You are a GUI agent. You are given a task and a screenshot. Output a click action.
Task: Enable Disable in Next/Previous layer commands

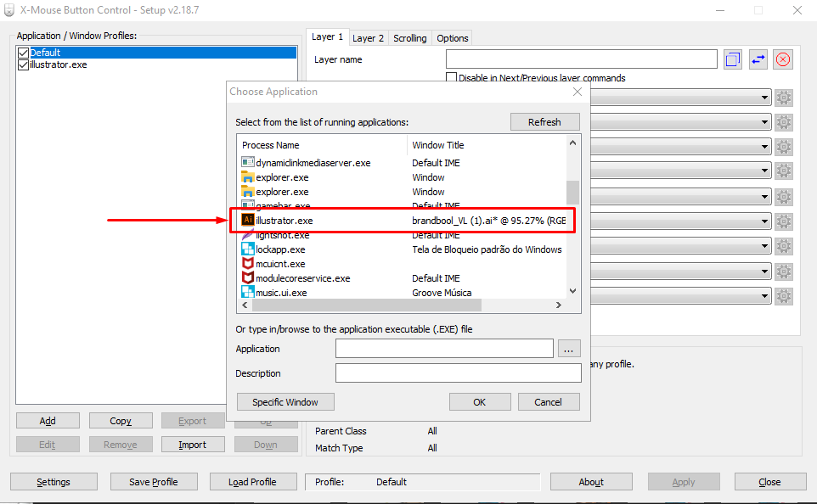click(x=452, y=77)
